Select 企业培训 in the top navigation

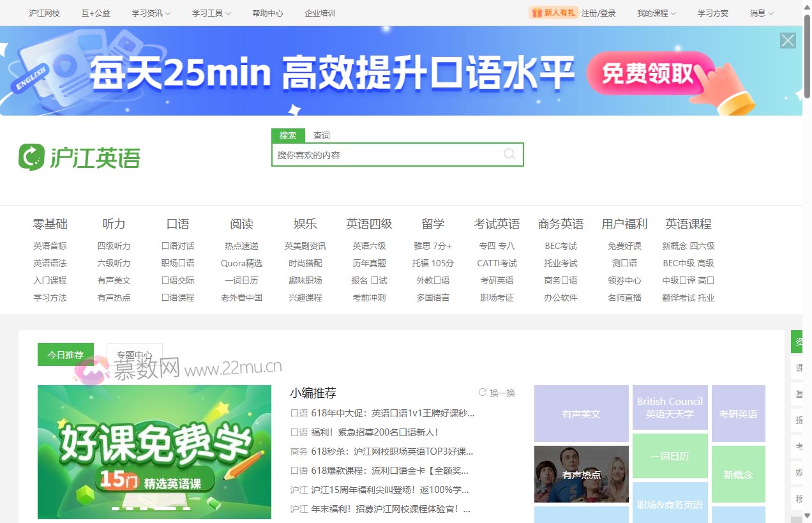pyautogui.click(x=319, y=12)
